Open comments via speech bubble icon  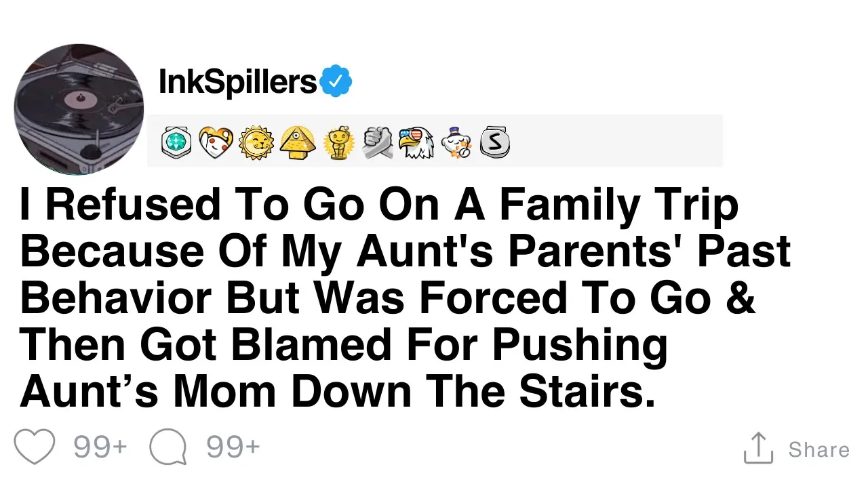(167, 448)
